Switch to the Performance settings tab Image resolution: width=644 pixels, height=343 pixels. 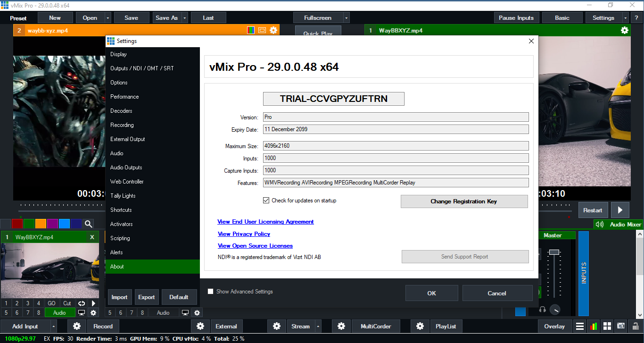pos(153,97)
